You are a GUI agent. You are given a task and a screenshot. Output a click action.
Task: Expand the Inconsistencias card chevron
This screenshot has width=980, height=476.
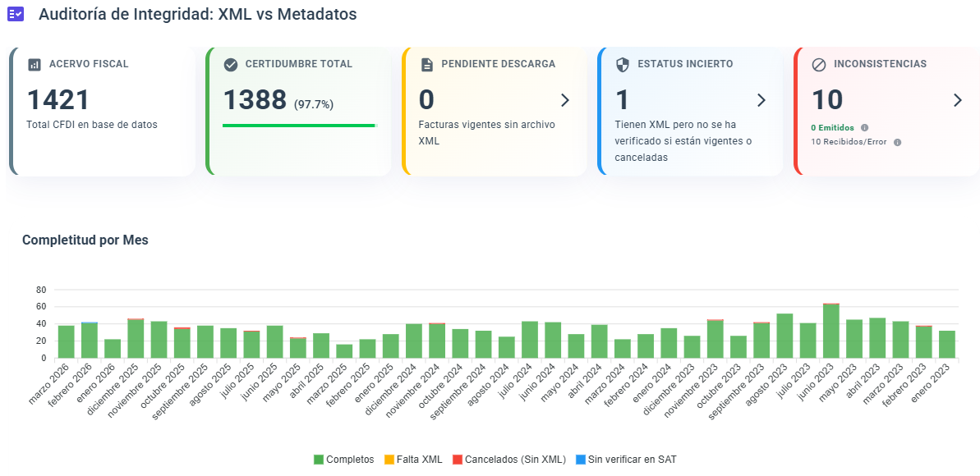(x=957, y=100)
